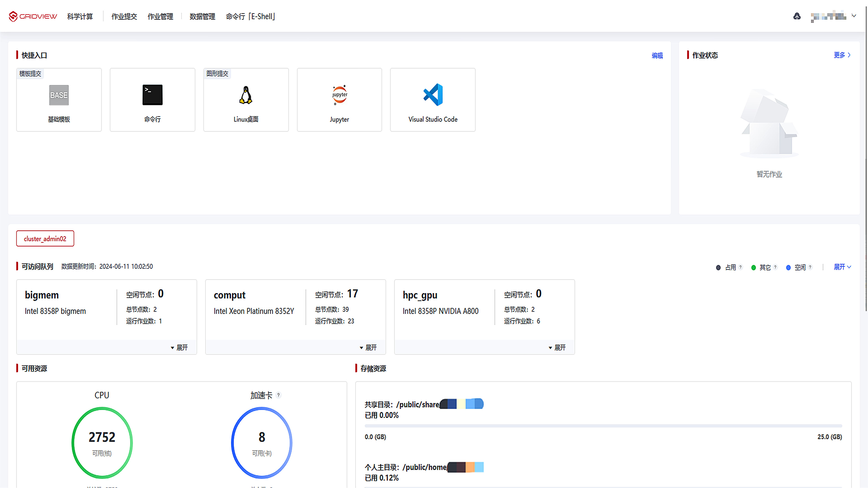Expand the comput queue details
The image size is (868, 488).
368,347
